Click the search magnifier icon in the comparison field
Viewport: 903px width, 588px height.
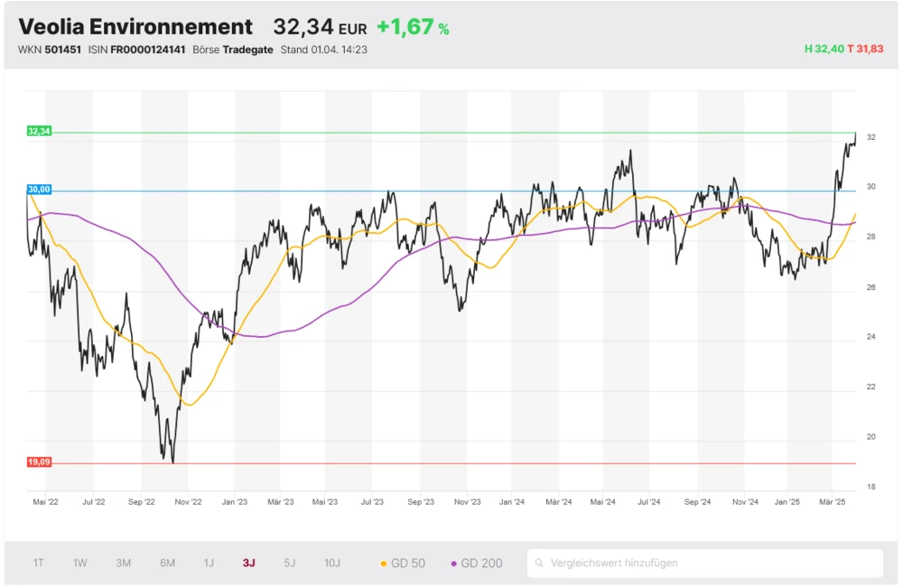point(540,563)
